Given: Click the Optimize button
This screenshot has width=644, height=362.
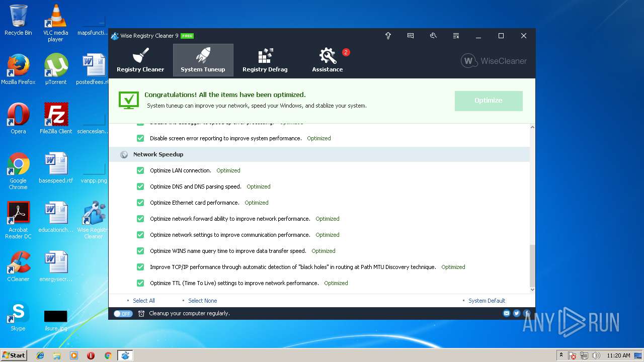Looking at the screenshot, I should tap(489, 101).
